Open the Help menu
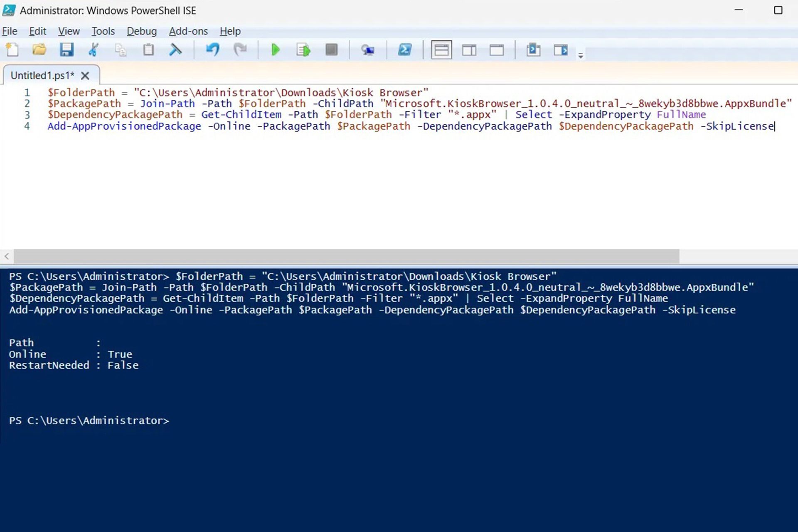798x532 pixels. pos(230,31)
